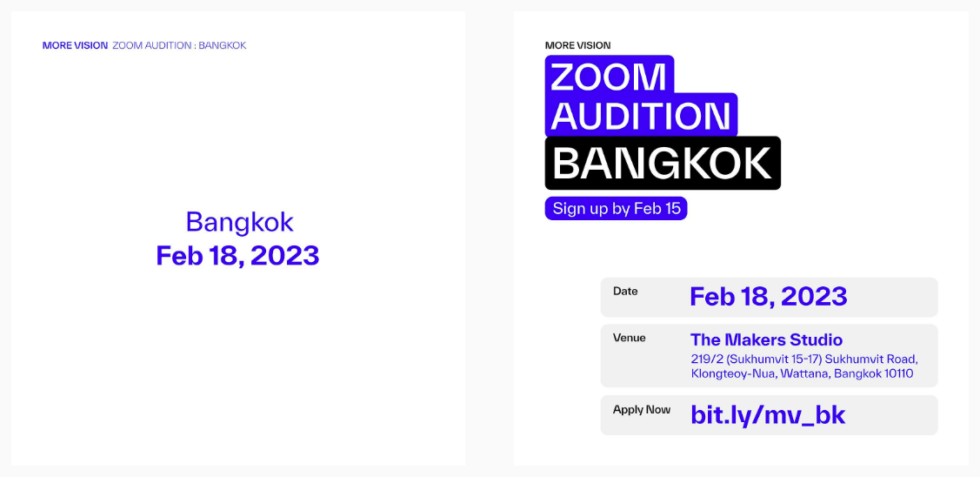Click the left white card's empty area
This screenshot has height=477, width=980.
point(237,363)
